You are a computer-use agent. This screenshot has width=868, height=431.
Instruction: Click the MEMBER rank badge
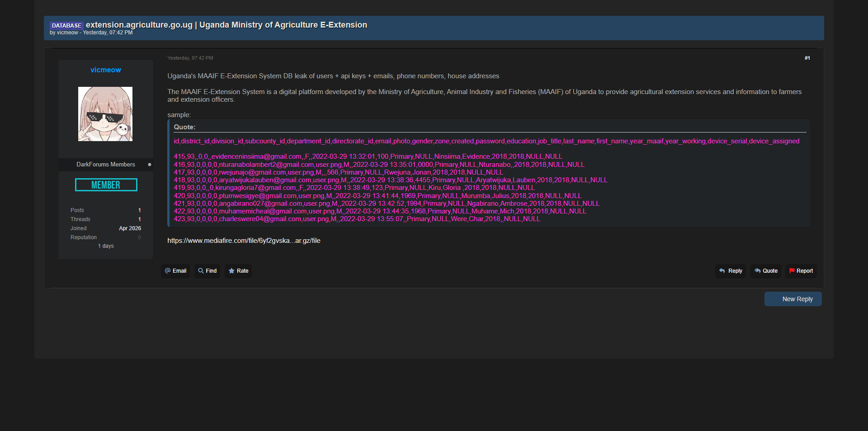pos(106,185)
